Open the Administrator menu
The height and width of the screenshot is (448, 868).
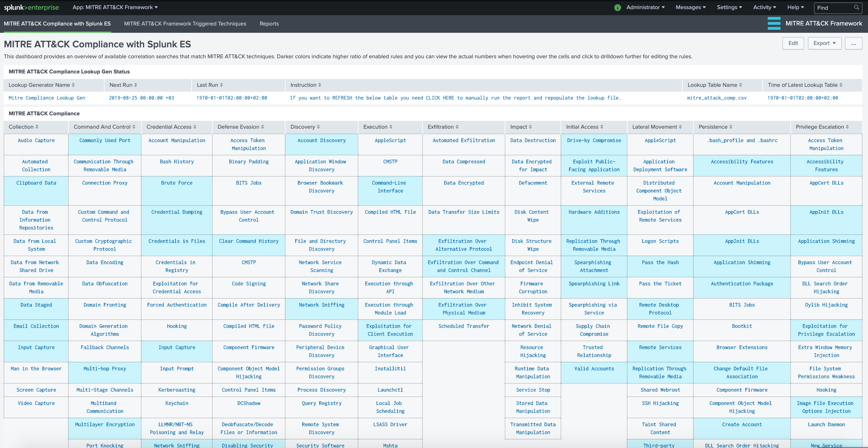coord(645,7)
